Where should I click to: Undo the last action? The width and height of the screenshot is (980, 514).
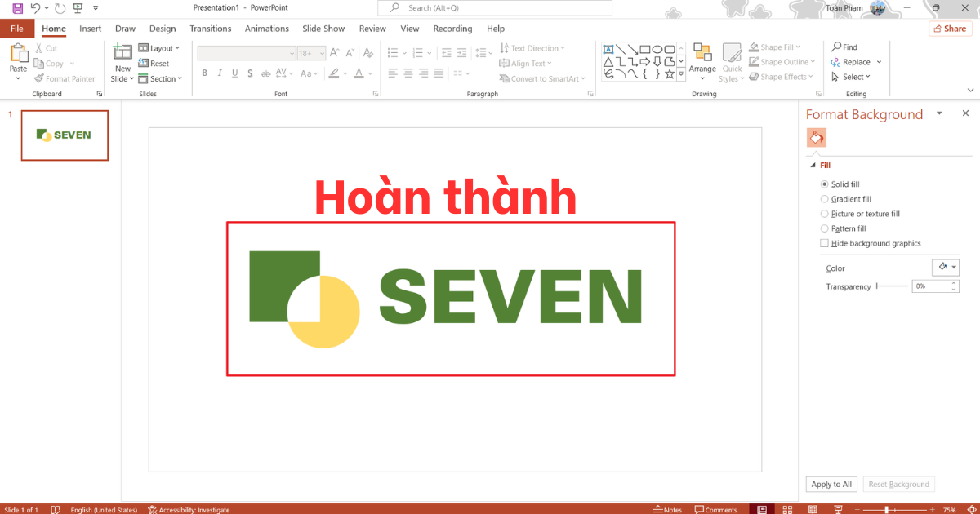coord(35,7)
